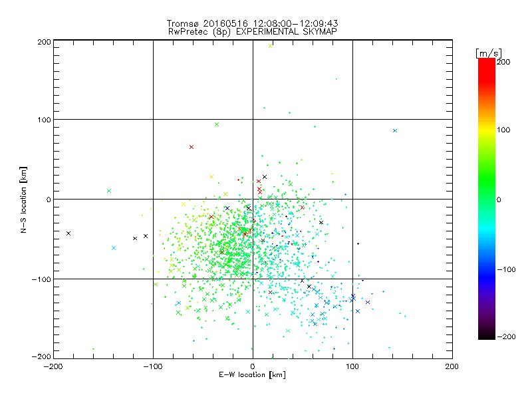Click the N-S axis tick label '100'
The image size is (532, 399).
(x=44, y=120)
